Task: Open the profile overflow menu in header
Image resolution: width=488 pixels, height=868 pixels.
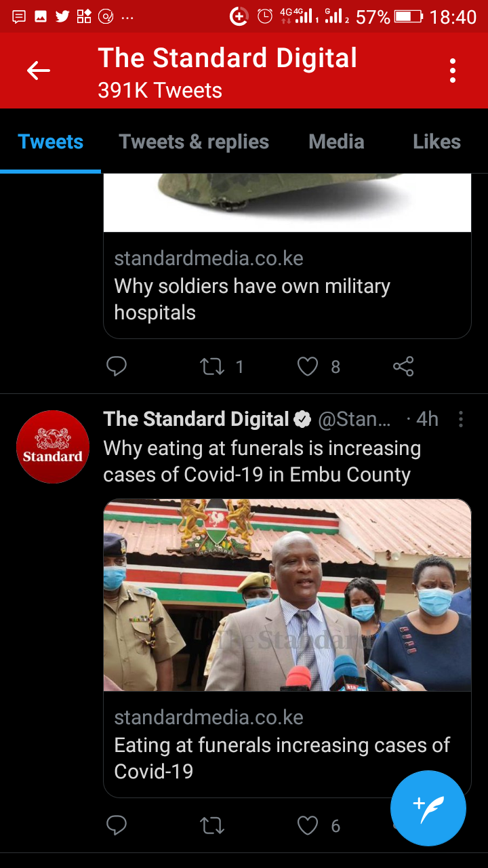Action: (x=452, y=71)
